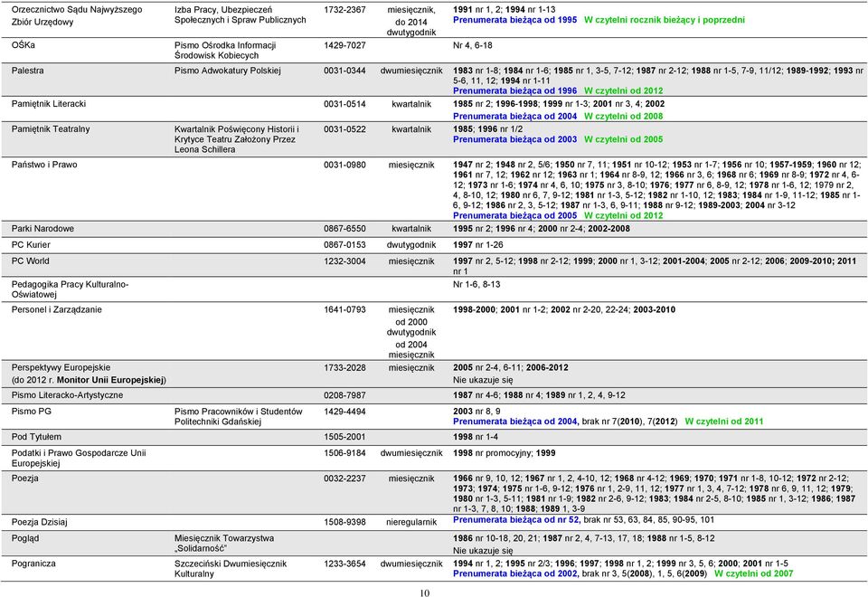Select the ISSN 1732-2367 cell
The height and width of the screenshot is (597, 868).
click(344, 10)
